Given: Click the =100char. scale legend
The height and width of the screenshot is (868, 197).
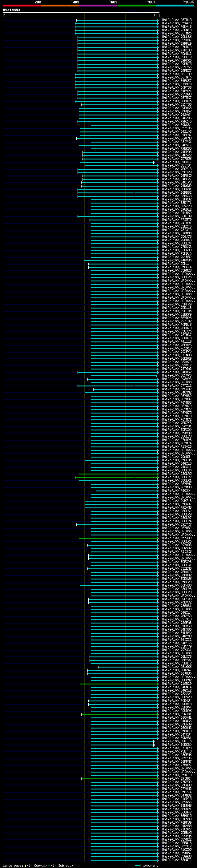Looking at the screenshot, I should coord(147,866).
